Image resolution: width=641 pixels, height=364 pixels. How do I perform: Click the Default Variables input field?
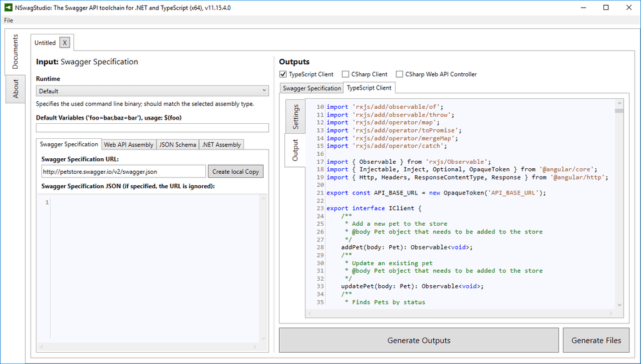tap(152, 128)
